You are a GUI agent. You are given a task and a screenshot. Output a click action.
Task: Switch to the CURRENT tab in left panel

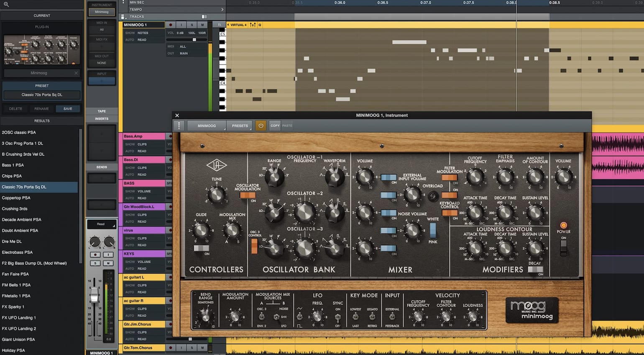click(x=41, y=15)
